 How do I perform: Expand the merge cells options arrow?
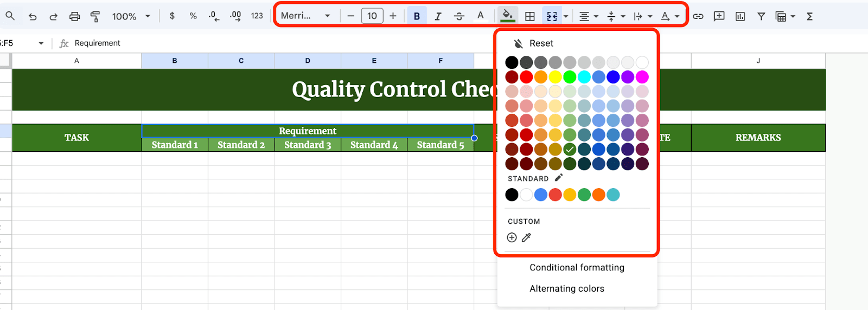[566, 16]
